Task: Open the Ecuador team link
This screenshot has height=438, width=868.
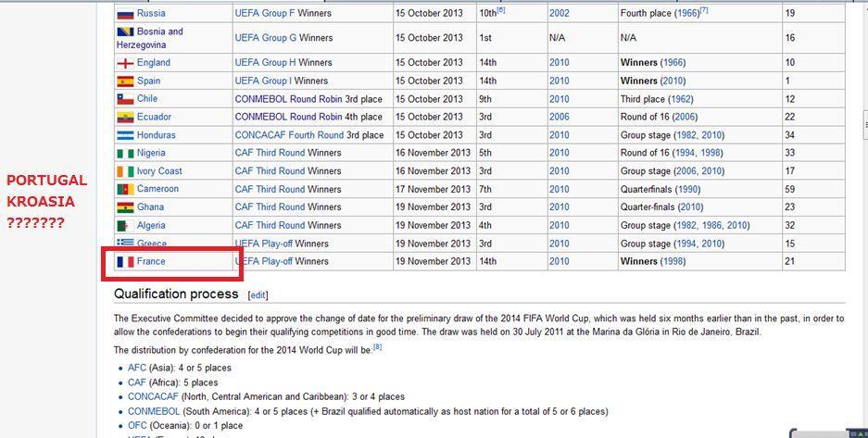Action: tap(154, 117)
